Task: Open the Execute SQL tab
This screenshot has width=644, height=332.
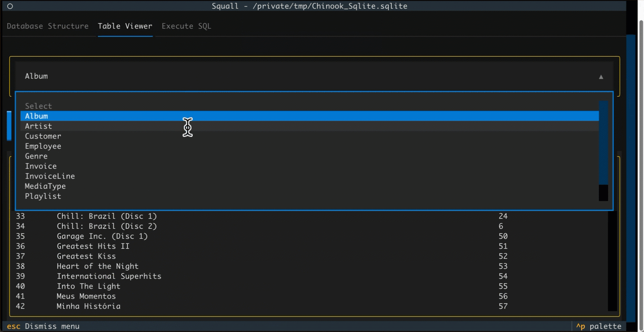Action: [x=186, y=26]
